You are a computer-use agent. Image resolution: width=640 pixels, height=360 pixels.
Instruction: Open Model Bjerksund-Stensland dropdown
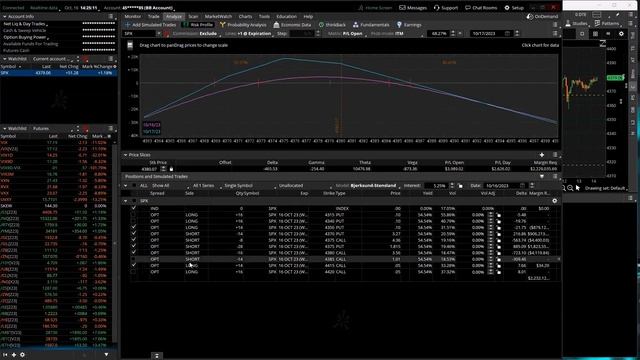(x=368, y=186)
